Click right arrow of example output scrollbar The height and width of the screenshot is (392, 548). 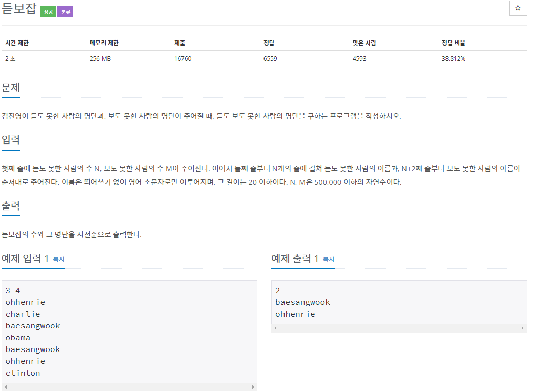[x=523, y=328]
